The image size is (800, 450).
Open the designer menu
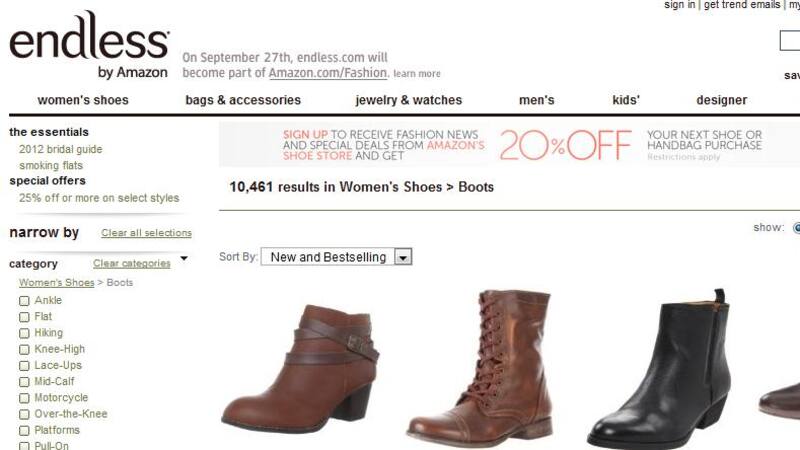721,100
